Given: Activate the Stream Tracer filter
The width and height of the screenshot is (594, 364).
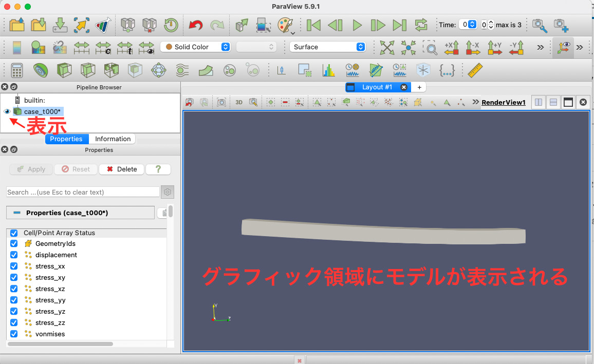Looking at the screenshot, I should pyautogui.click(x=182, y=70).
